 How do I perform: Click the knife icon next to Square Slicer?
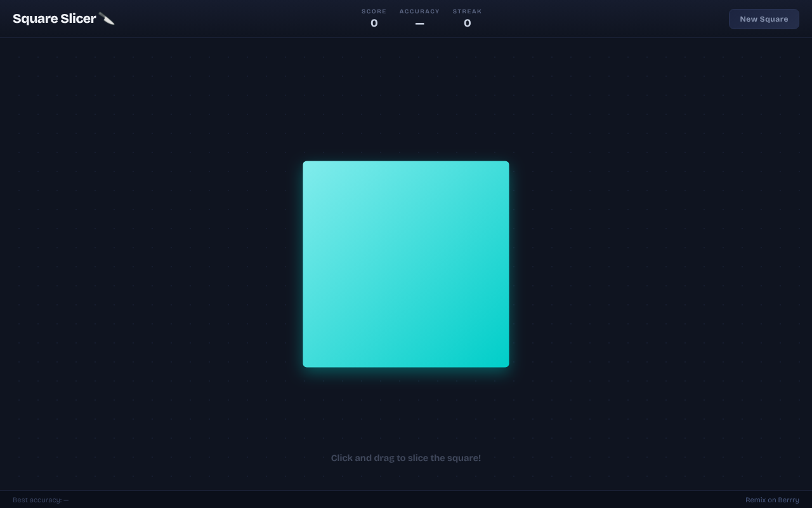point(107,18)
